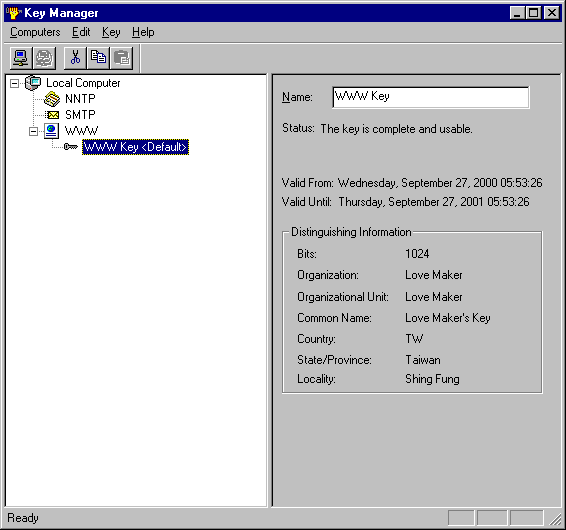Click the key icon beside WWW Key

click(x=71, y=147)
